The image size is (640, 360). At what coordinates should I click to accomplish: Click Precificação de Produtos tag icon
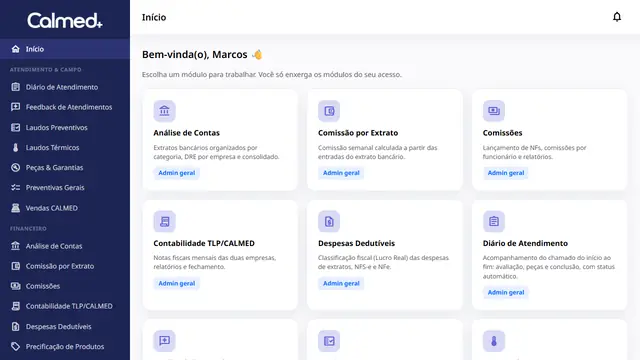click(x=16, y=346)
